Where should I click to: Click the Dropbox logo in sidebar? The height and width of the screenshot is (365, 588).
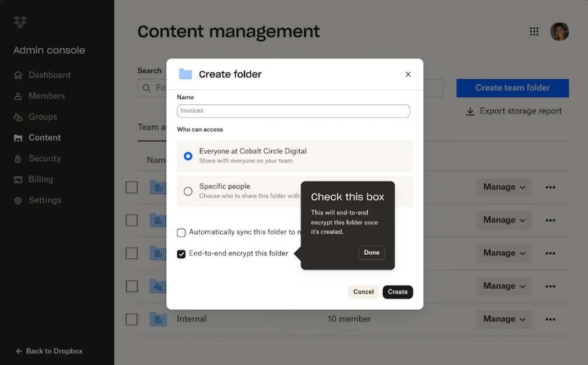20,23
